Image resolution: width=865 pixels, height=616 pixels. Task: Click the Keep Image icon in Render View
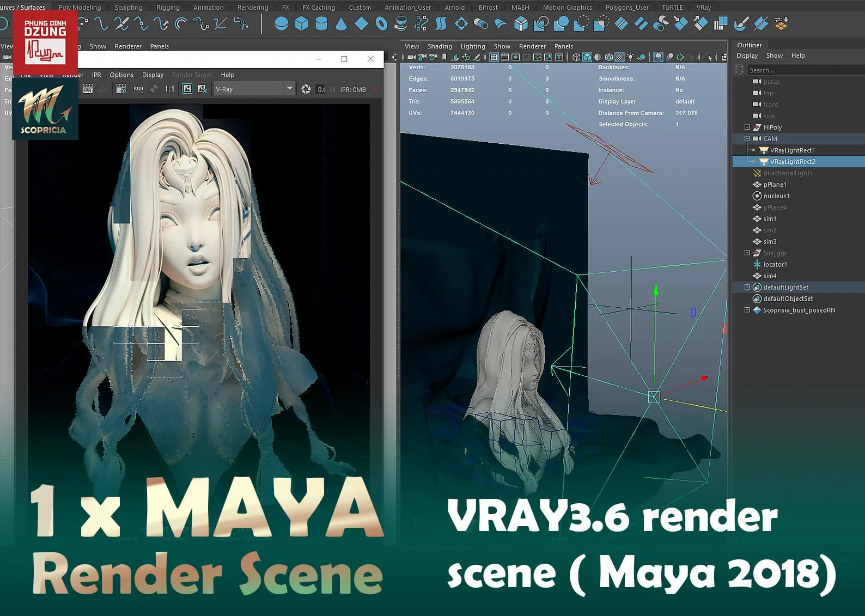(187, 89)
